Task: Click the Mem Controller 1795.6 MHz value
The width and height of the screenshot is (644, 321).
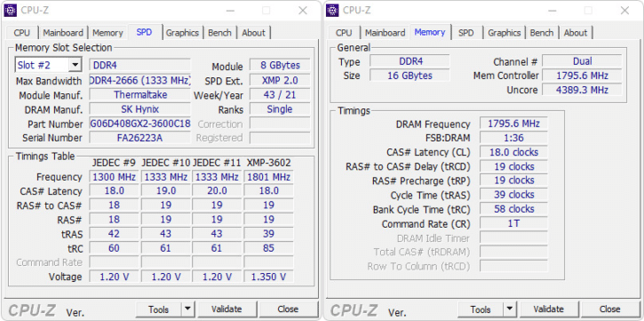Action: [582, 76]
